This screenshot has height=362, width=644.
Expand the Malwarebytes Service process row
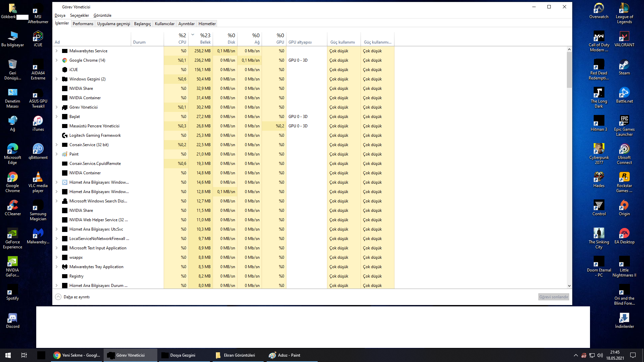(57, 51)
